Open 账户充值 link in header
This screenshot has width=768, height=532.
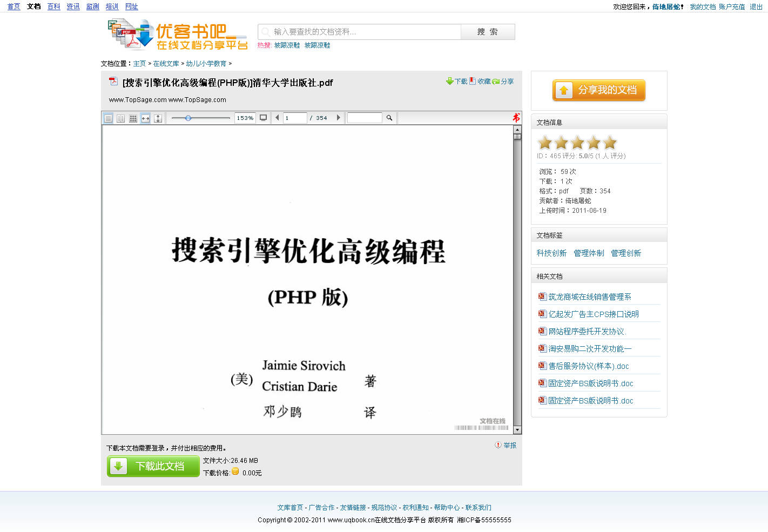pos(732,7)
